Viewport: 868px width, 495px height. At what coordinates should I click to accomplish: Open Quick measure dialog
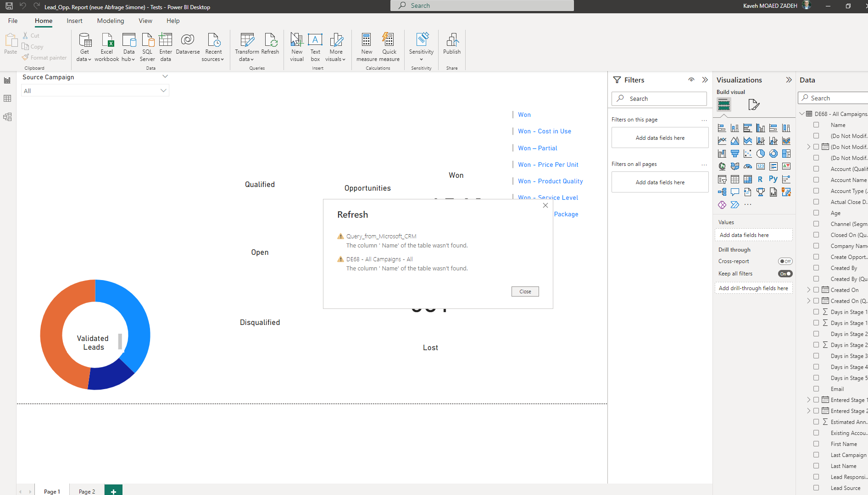pos(389,47)
